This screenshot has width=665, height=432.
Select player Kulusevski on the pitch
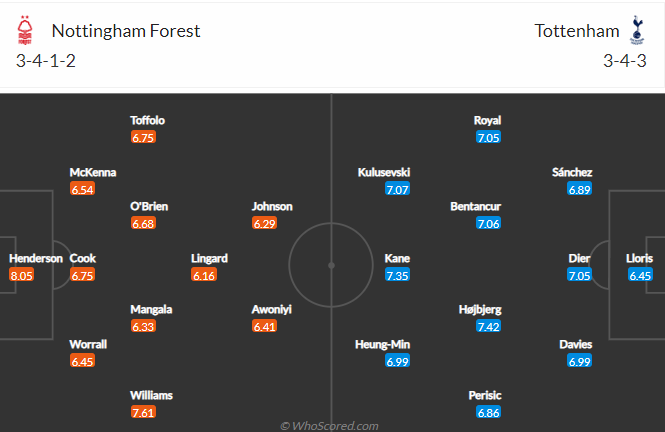pos(384,173)
